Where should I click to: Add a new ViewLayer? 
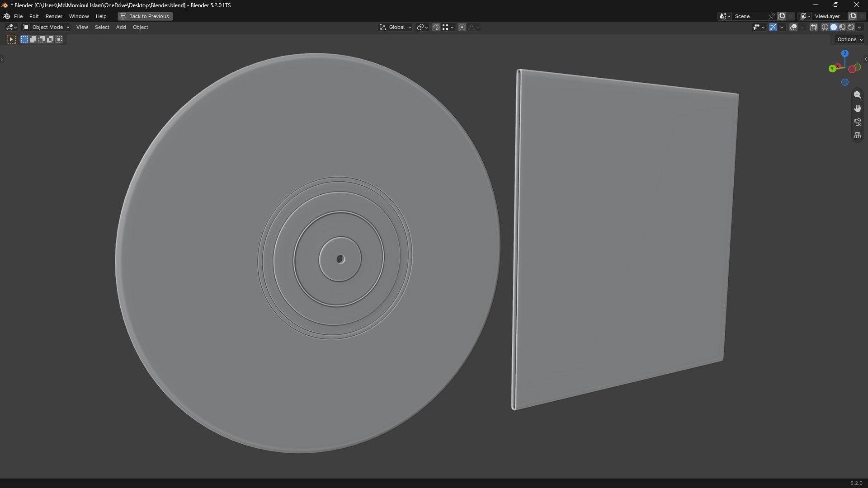click(x=853, y=16)
